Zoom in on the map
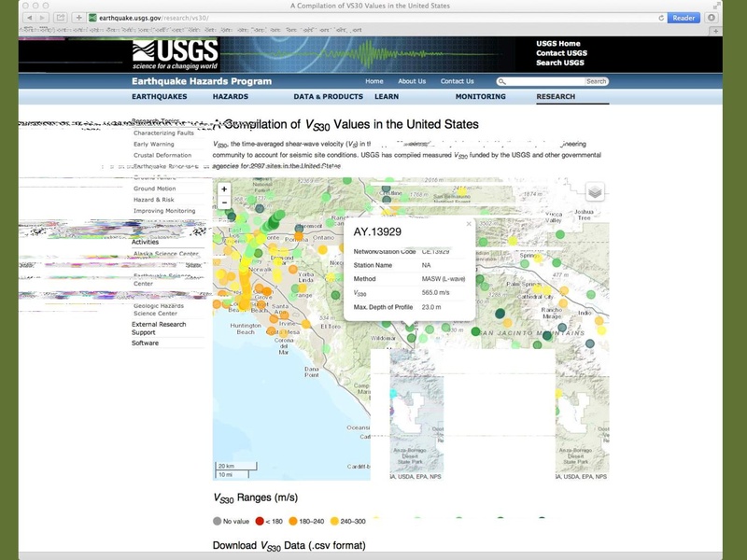 tap(224, 189)
